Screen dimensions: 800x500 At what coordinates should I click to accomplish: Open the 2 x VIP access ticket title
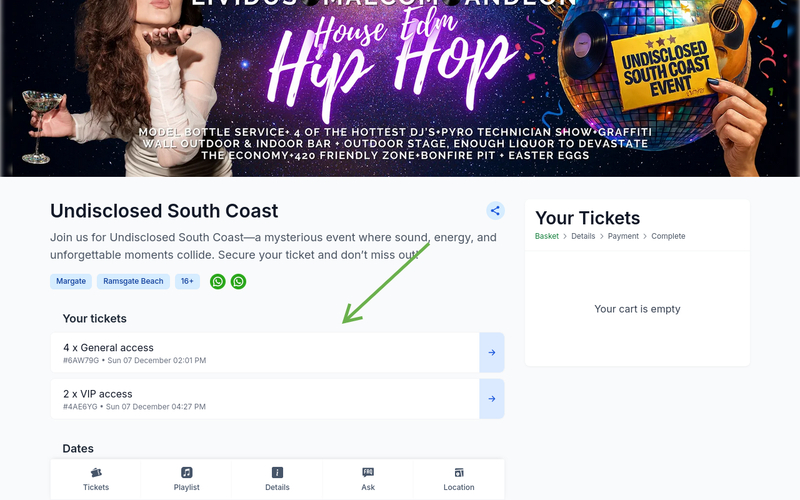pos(97,394)
